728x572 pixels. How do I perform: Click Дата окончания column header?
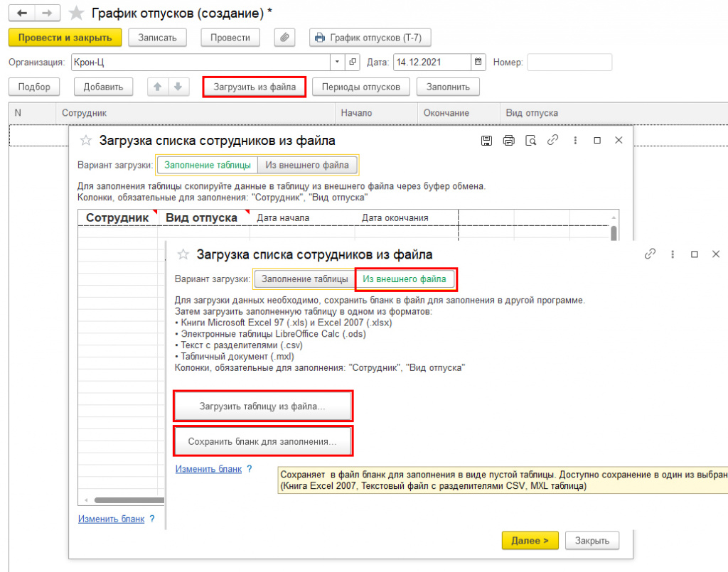(x=395, y=218)
